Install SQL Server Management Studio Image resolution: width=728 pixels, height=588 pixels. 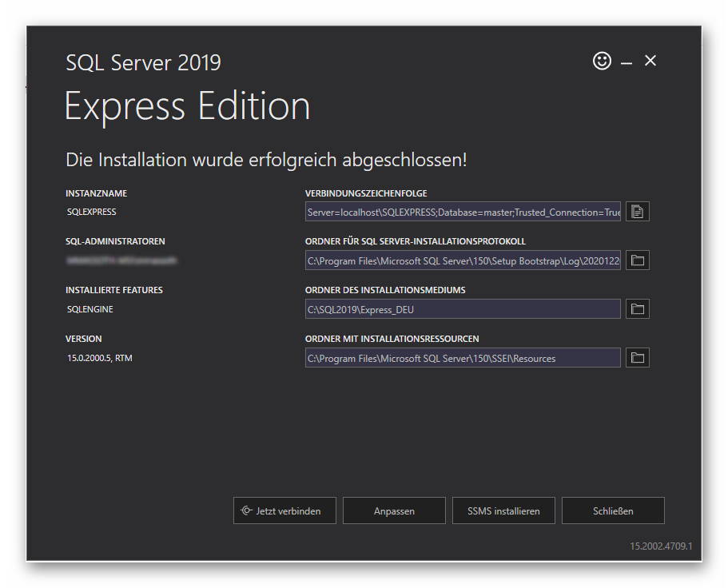[503, 511]
